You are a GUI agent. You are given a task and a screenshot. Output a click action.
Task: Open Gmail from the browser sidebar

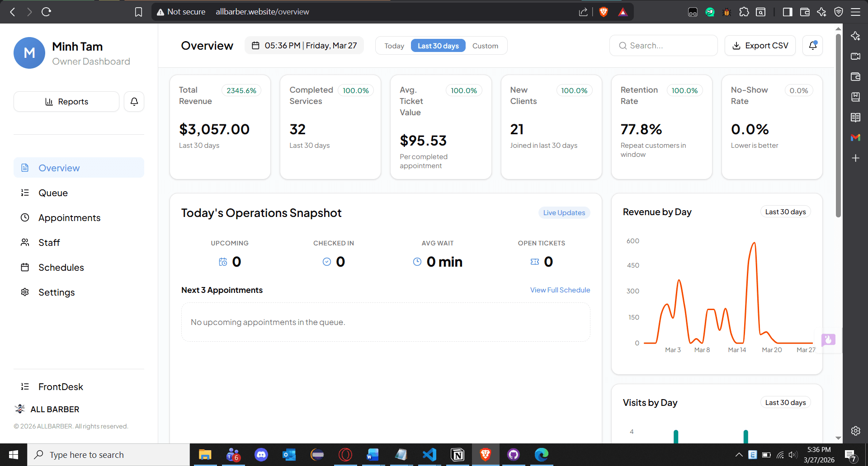[x=855, y=137]
